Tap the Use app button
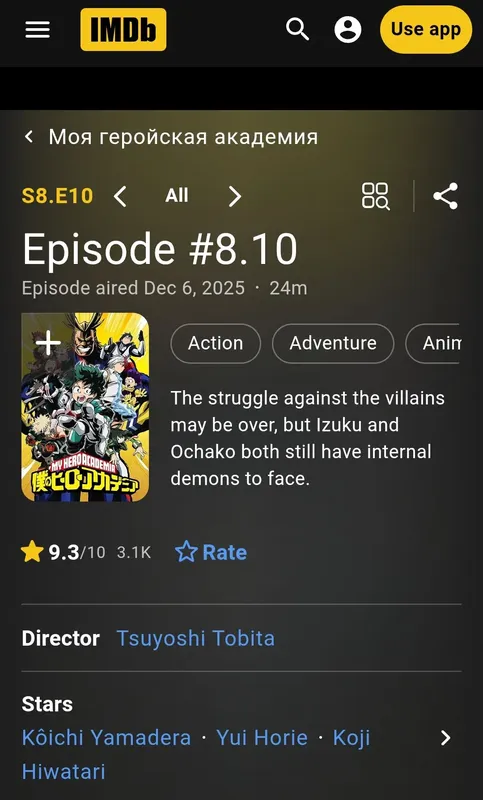The height and width of the screenshot is (800, 483). tap(426, 29)
